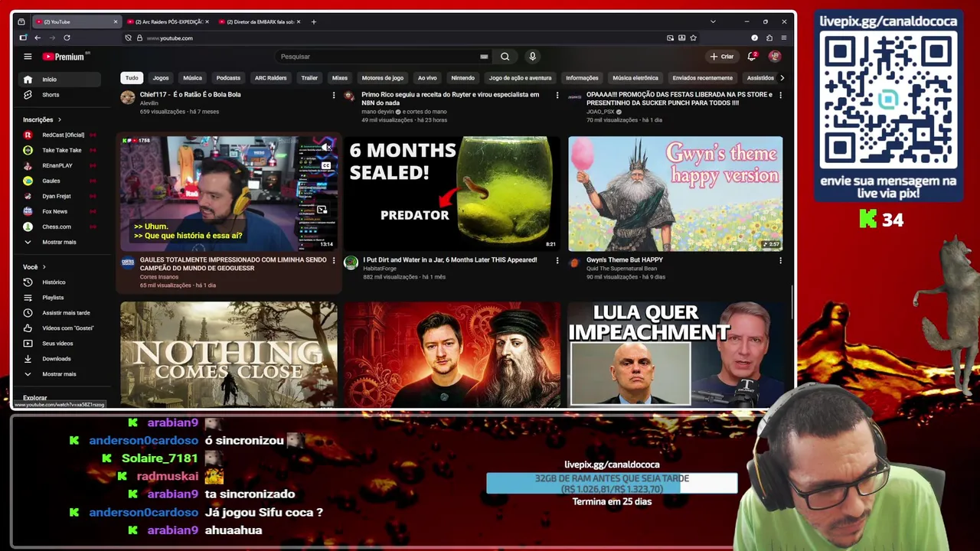Switch to Diretor da EMBARK browser tab
The width and height of the screenshot is (980, 551).
click(x=260, y=21)
